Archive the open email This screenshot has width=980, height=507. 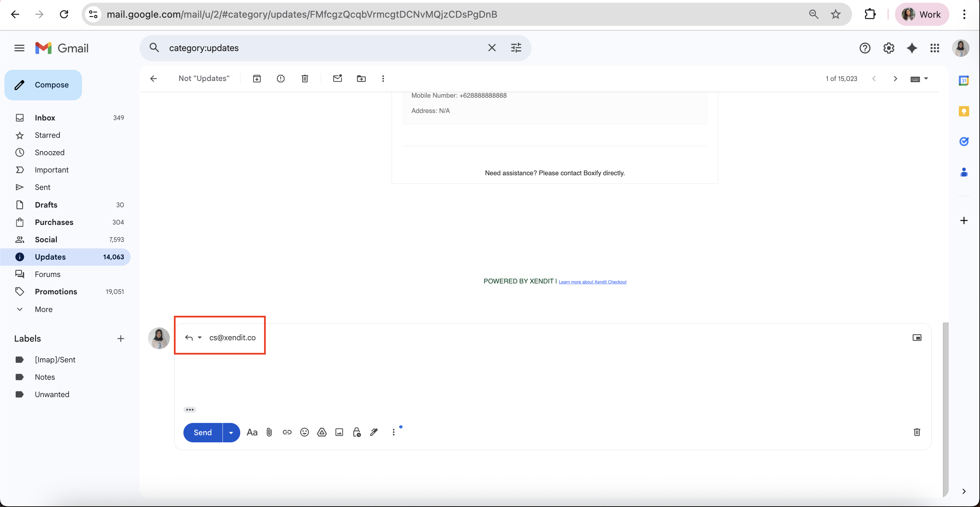[x=257, y=79]
